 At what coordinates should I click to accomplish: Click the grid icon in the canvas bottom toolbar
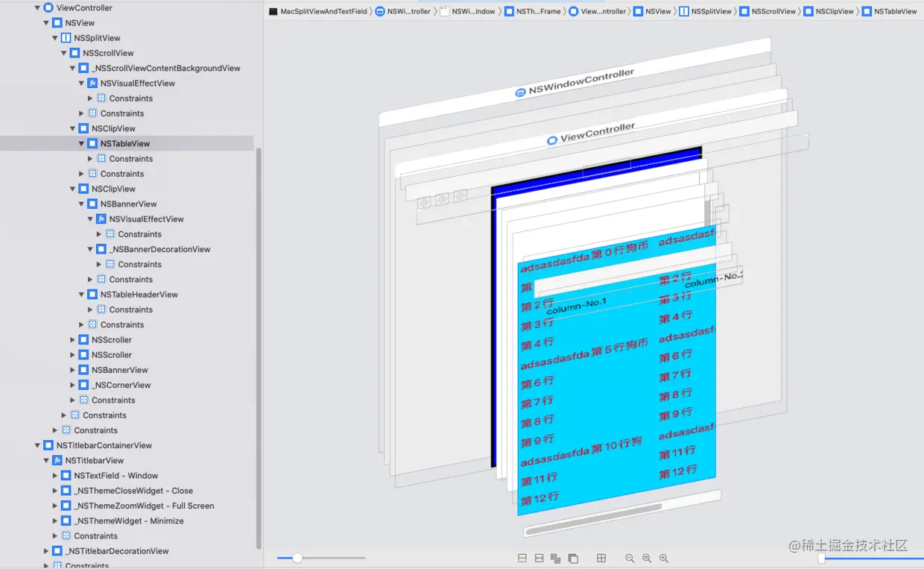[601, 559]
